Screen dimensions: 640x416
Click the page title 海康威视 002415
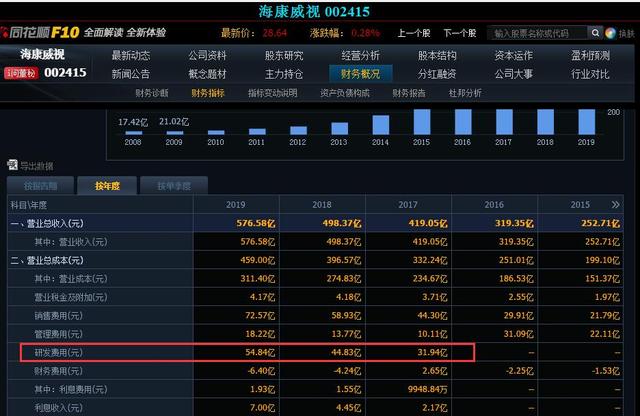(x=314, y=11)
